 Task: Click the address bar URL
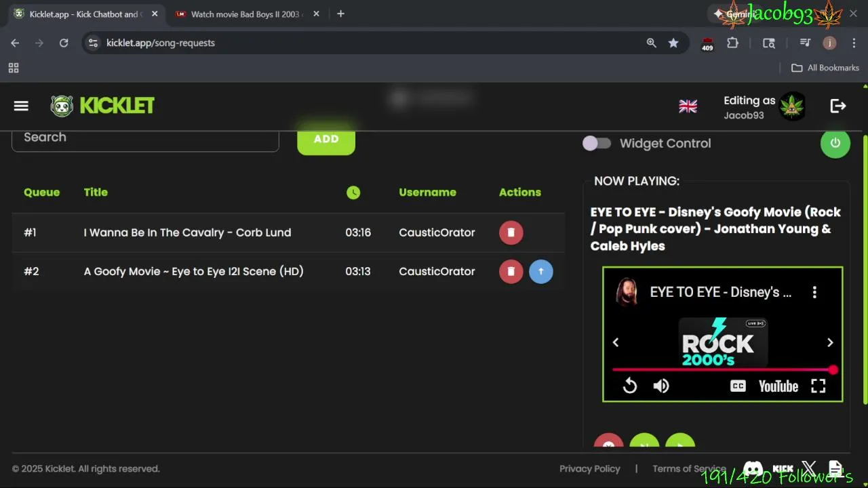161,43
